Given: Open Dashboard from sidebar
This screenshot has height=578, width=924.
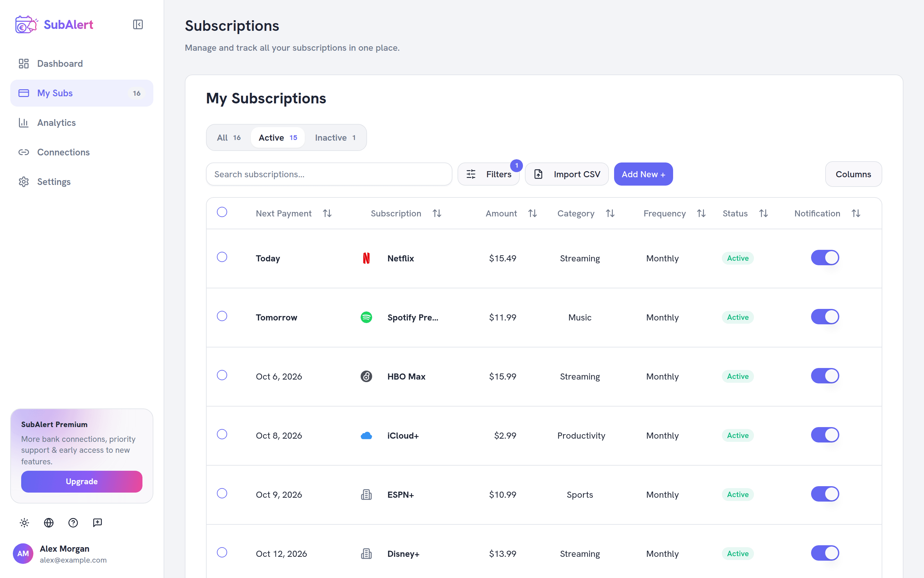Looking at the screenshot, I should [x=82, y=64].
